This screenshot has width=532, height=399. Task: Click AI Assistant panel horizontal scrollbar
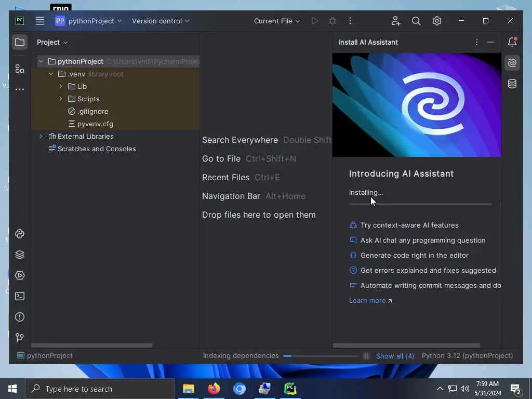(406, 345)
